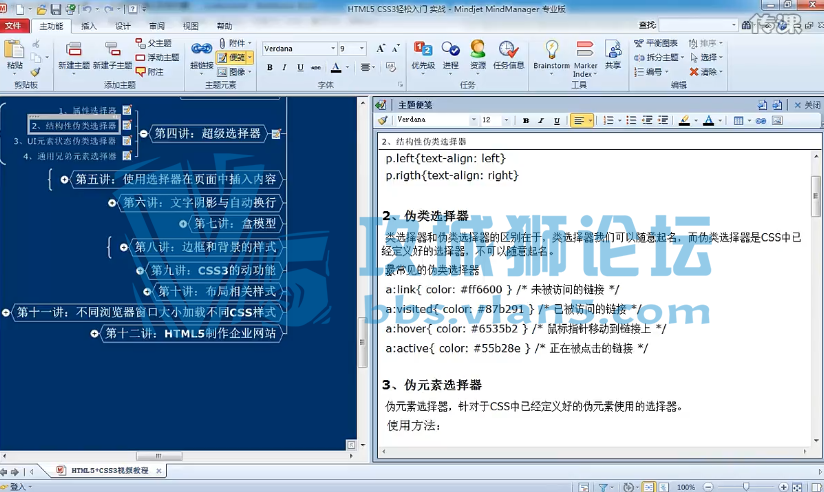Click the New Subtopic icon
The width and height of the screenshot is (824, 492).
(112, 49)
